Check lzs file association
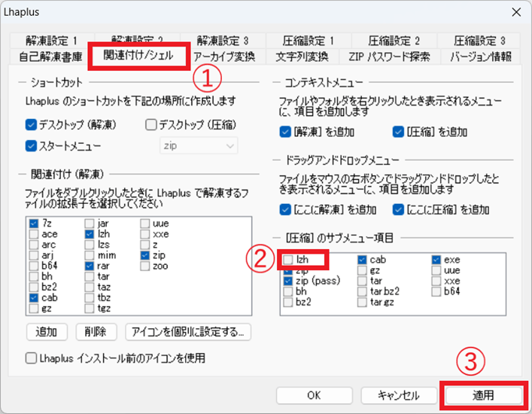Screen dimensions: 532x414 pyautogui.click(x=90, y=245)
